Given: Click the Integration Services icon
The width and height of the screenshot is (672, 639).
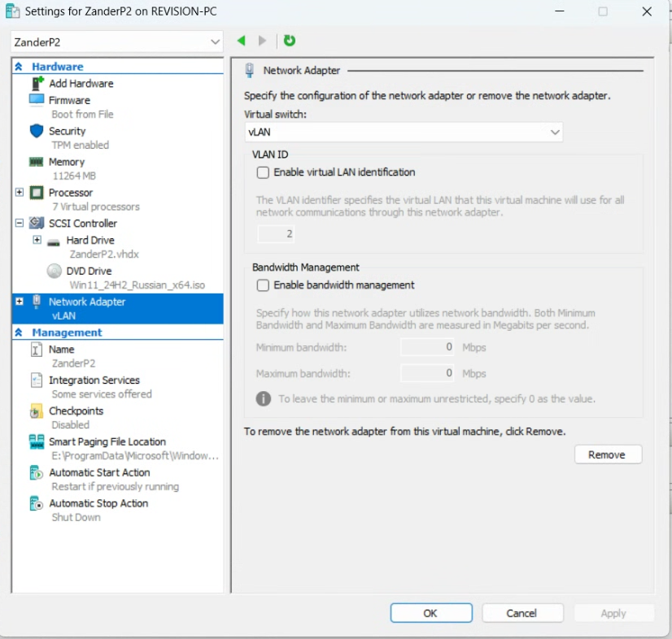Looking at the screenshot, I should (x=37, y=380).
